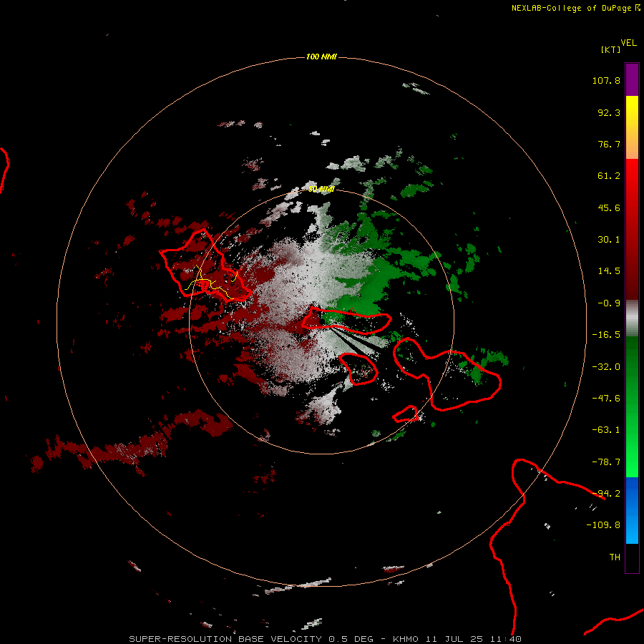This screenshot has height=644, width=644.
Task: Select the 107.8 velocity scale value
Action: point(606,80)
